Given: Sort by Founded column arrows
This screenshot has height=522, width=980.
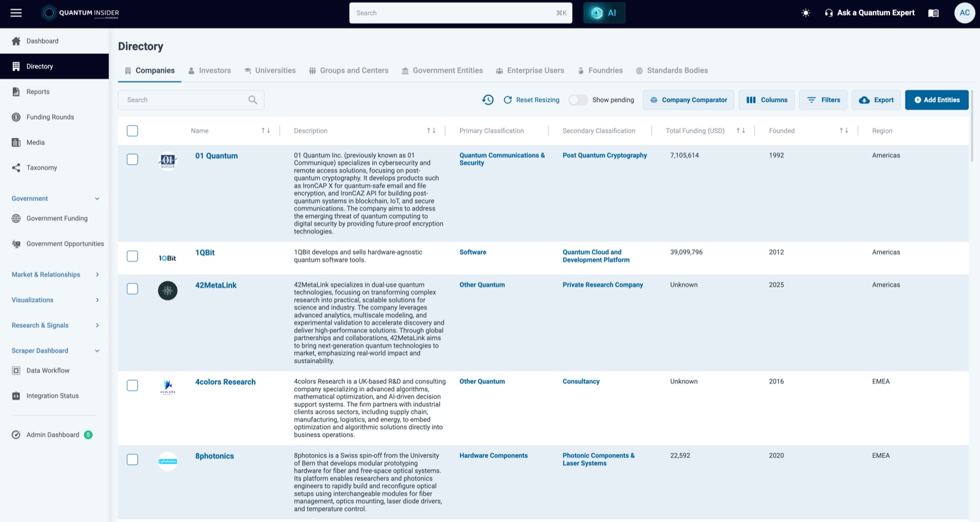Looking at the screenshot, I should pyautogui.click(x=844, y=130).
